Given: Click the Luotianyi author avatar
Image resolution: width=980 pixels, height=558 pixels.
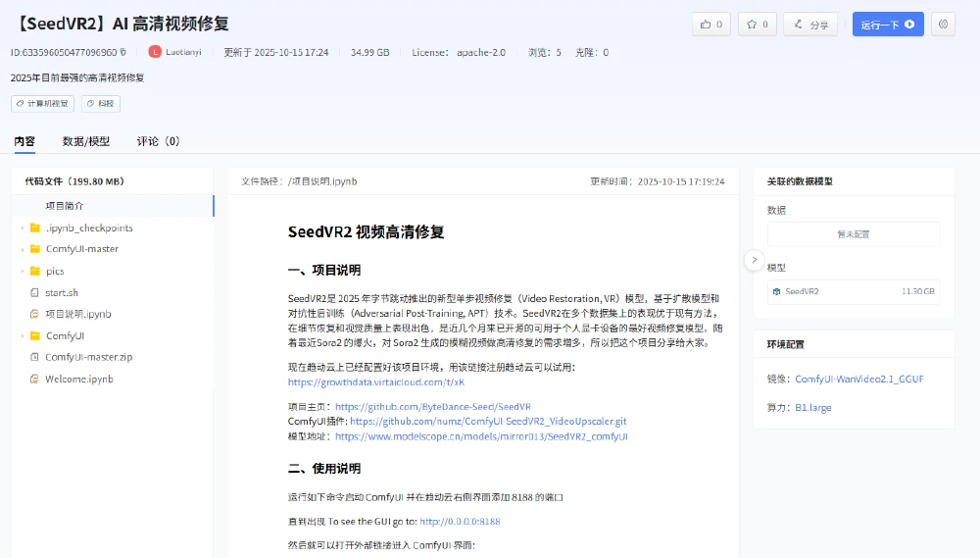Looking at the screenshot, I should [x=155, y=52].
